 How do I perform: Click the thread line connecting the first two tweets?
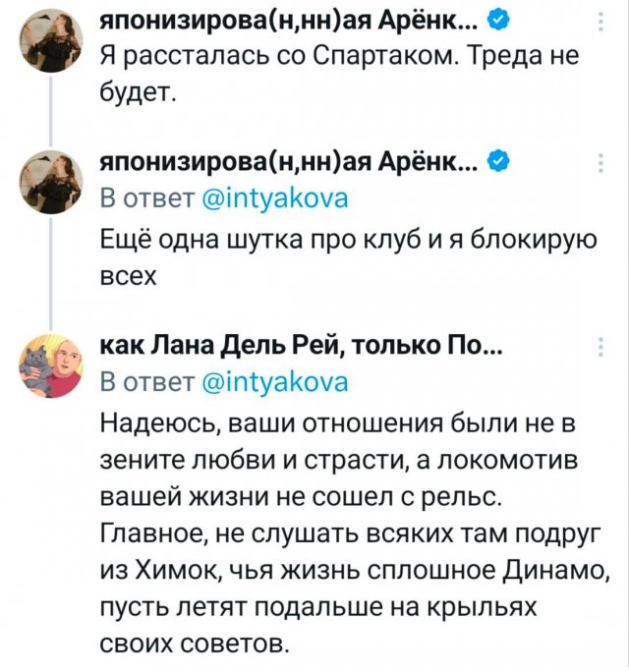coord(47,106)
